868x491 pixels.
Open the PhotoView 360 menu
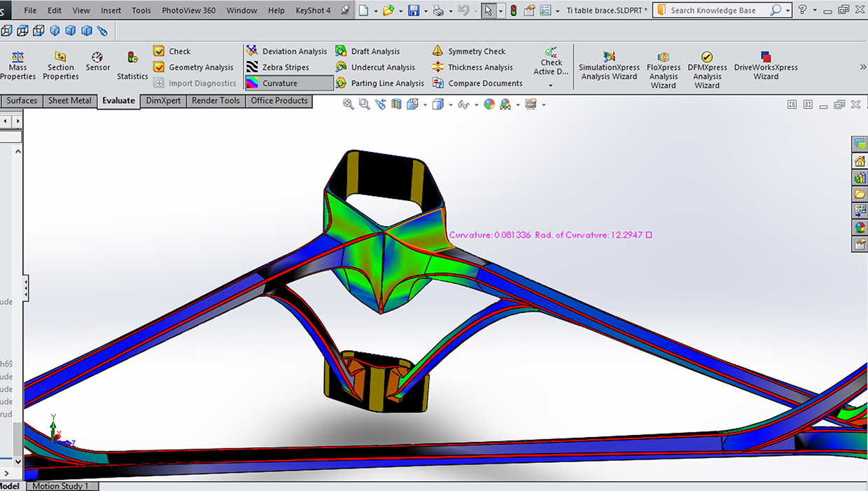[188, 11]
